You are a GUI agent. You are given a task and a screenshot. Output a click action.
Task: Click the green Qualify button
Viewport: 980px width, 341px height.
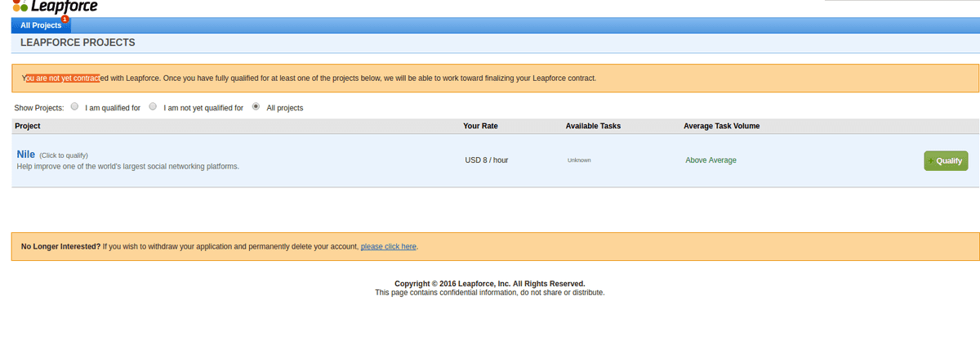point(946,161)
